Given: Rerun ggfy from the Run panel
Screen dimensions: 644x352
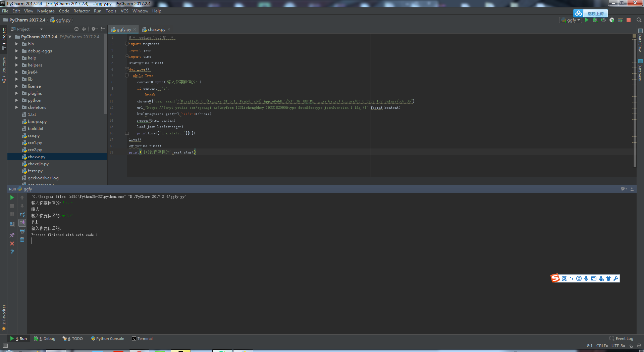Looking at the screenshot, I should [12, 197].
